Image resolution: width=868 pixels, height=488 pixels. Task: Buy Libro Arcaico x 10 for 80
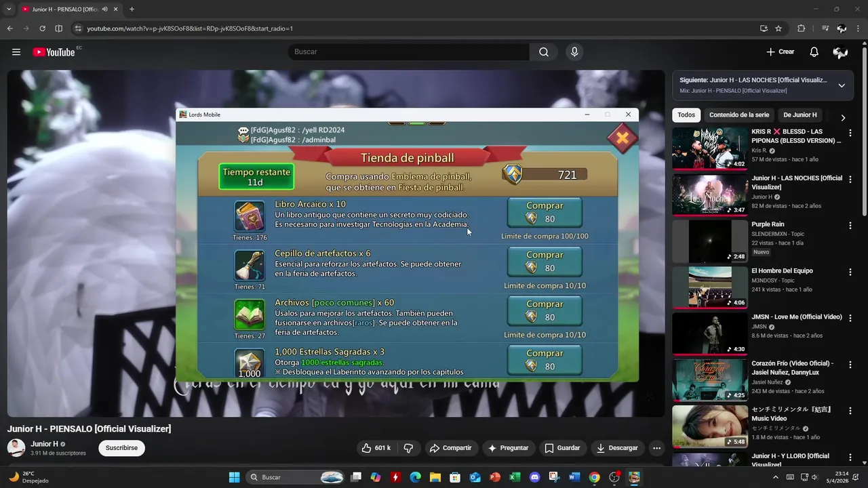545,212
